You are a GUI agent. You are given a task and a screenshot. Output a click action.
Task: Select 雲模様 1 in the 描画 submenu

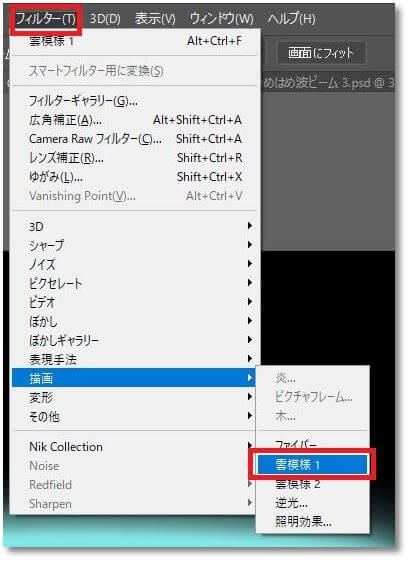(312, 465)
